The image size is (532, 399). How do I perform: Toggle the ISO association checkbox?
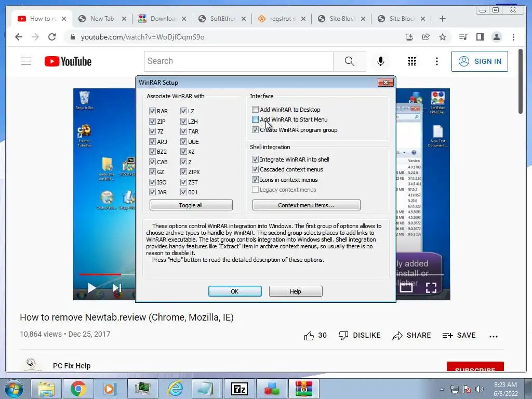(152, 182)
